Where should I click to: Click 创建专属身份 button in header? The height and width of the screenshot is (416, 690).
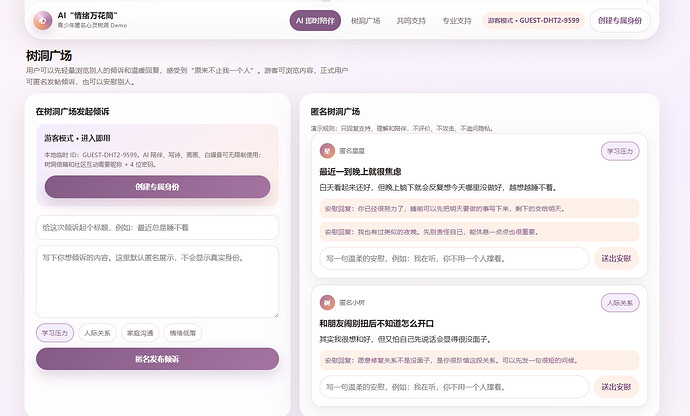pyautogui.click(x=620, y=20)
